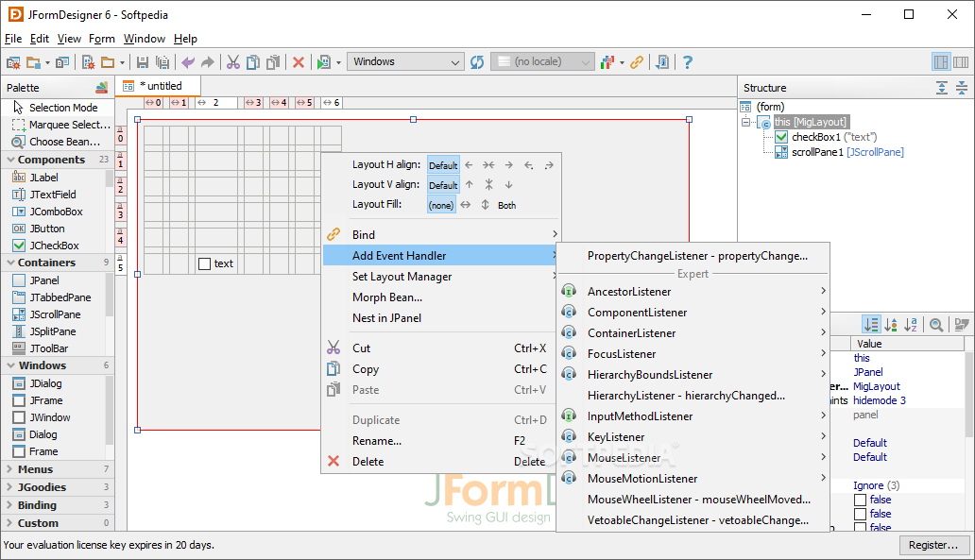Click the Save toolbar icon
975x560 pixels.
coord(143,62)
